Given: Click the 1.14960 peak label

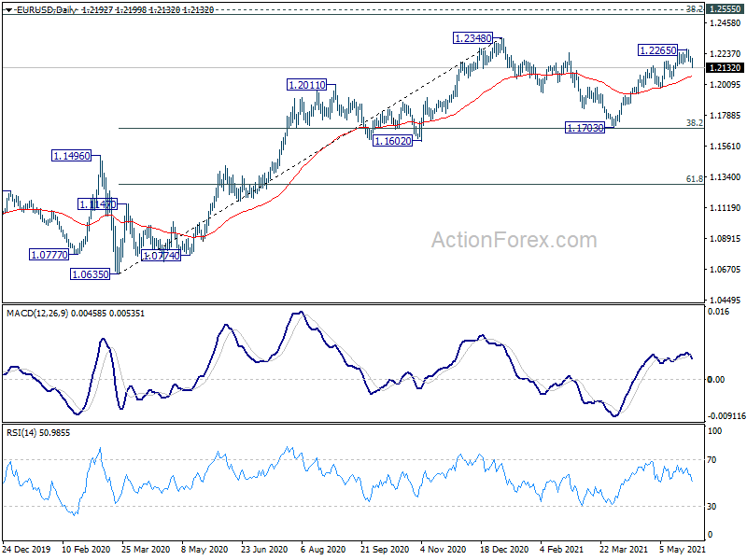Looking at the screenshot, I should [x=71, y=156].
